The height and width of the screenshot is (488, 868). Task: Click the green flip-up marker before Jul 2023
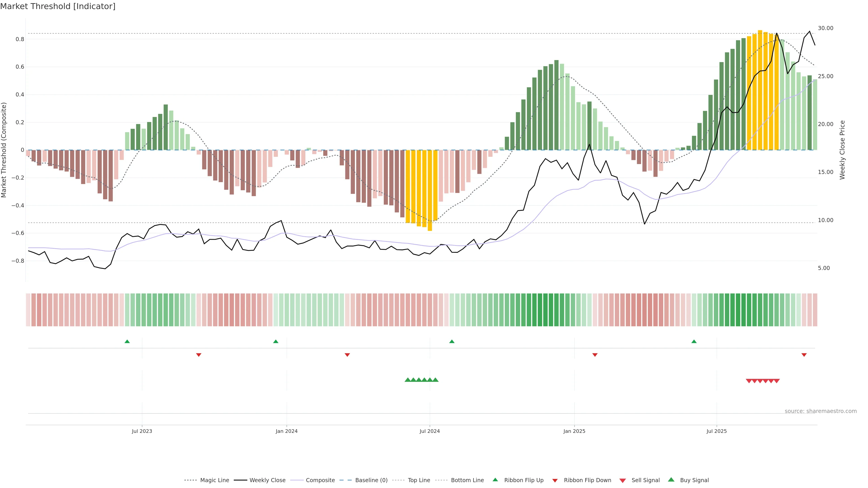point(127,342)
